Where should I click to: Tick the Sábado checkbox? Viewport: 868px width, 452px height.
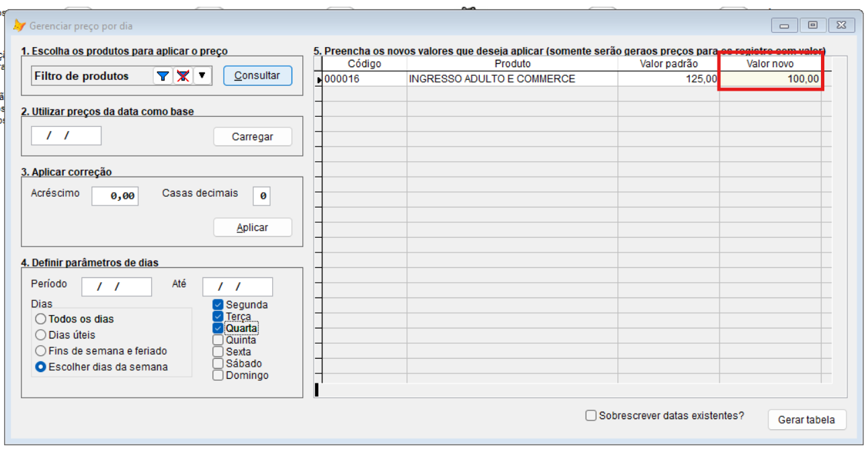pyautogui.click(x=218, y=363)
